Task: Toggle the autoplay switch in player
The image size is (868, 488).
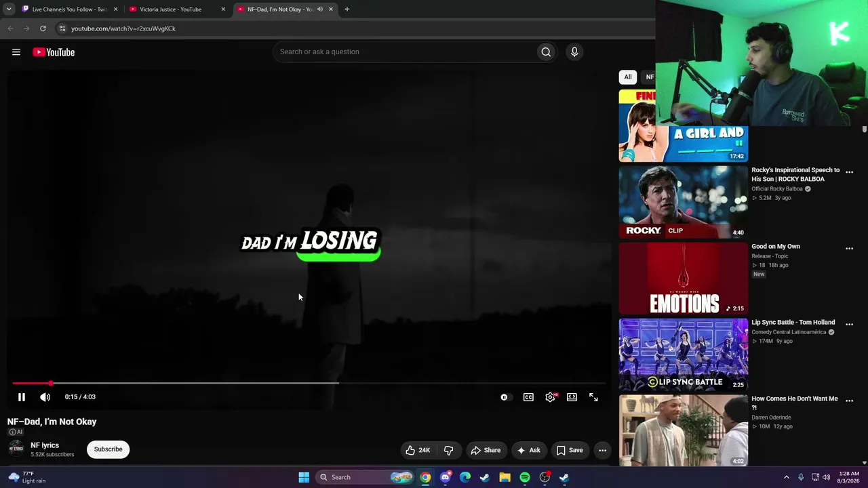Action: click(x=505, y=397)
